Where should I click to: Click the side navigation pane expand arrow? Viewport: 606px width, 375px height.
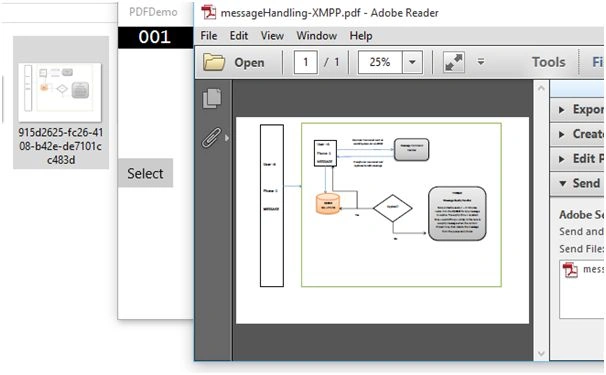[227, 138]
